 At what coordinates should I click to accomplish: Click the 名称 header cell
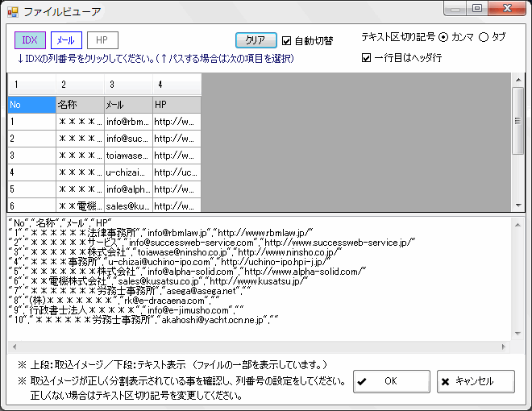80,105
